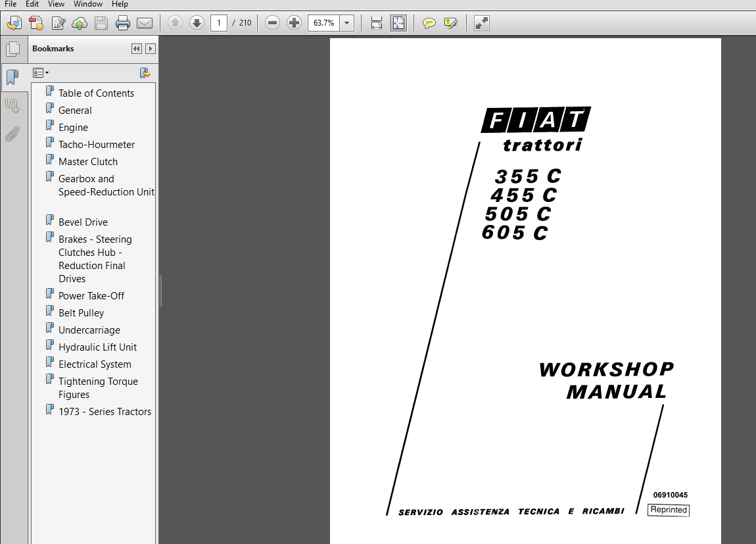Click the Print icon
The image size is (756, 544).
coord(123,22)
